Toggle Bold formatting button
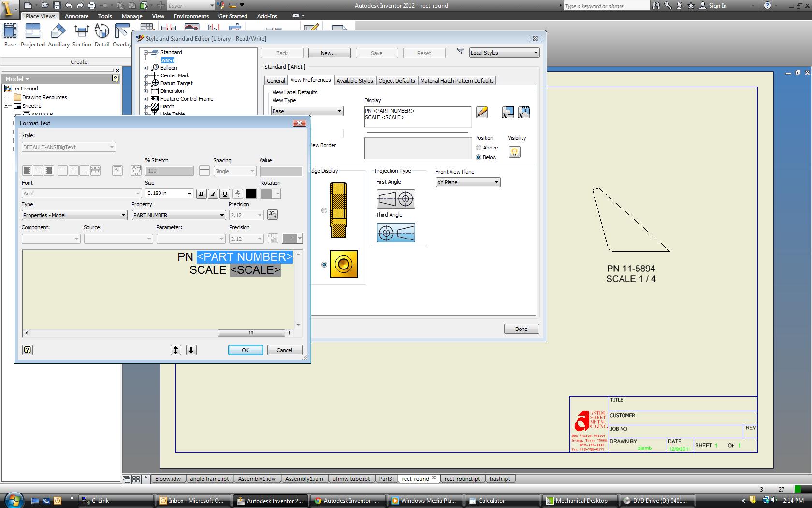 (202, 194)
